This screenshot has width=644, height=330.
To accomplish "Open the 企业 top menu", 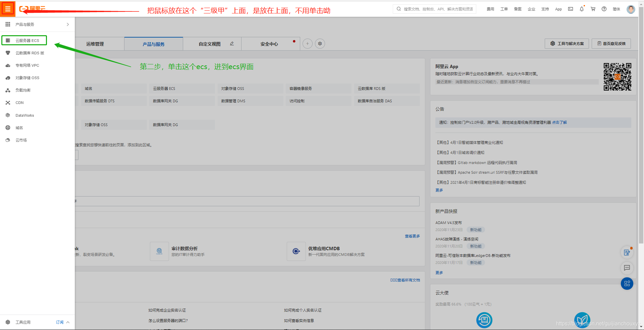I will click(531, 9).
